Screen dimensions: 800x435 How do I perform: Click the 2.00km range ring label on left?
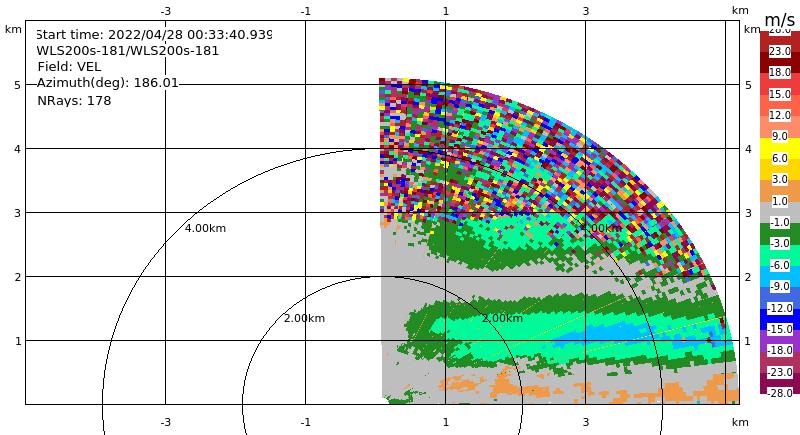click(304, 318)
